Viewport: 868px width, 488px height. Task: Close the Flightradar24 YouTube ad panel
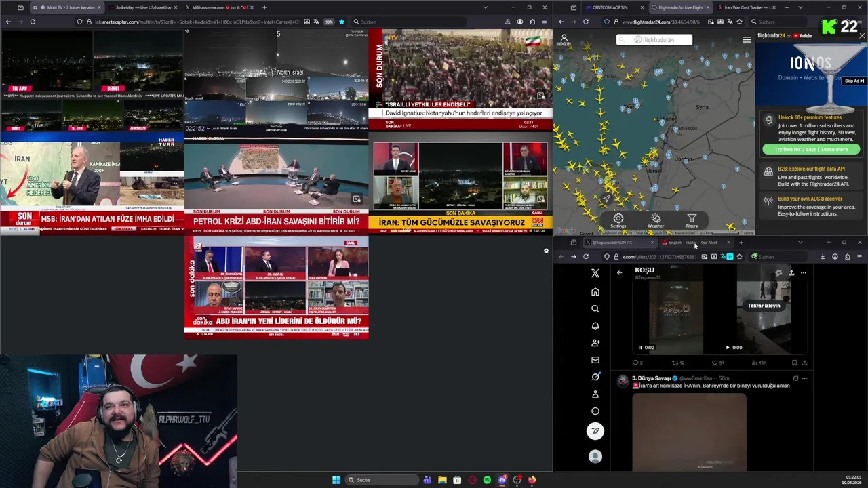click(x=862, y=35)
